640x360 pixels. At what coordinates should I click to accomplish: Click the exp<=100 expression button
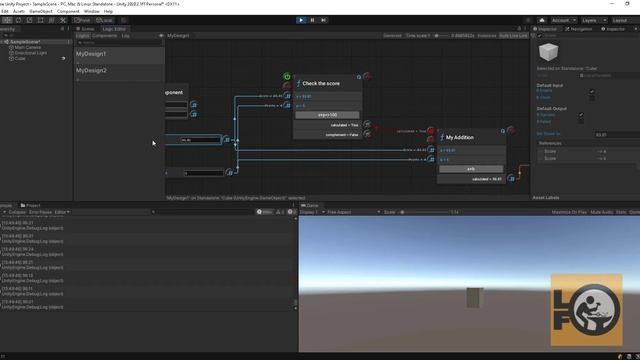327,115
